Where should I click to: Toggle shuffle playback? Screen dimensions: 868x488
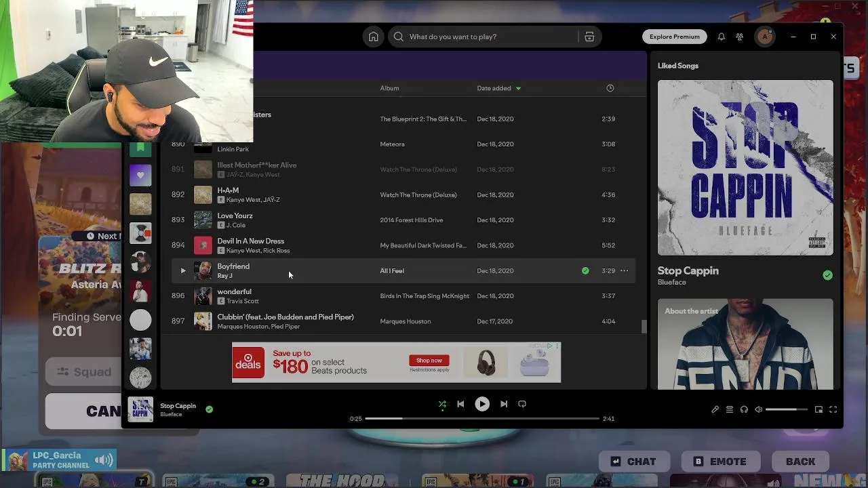point(442,404)
